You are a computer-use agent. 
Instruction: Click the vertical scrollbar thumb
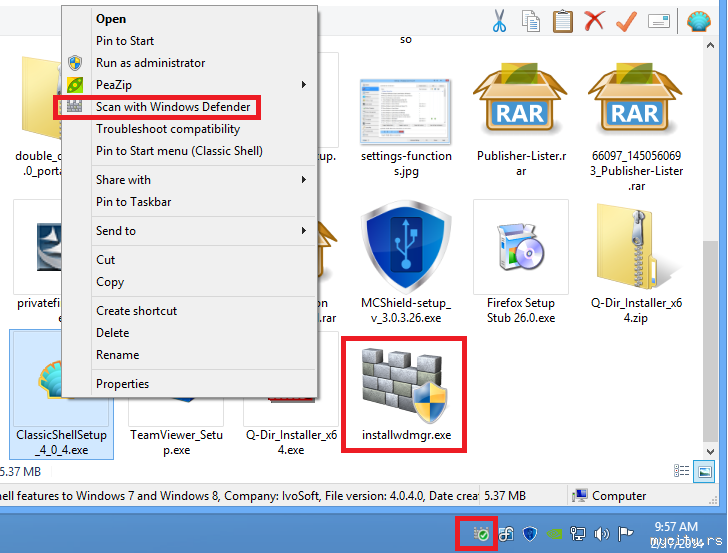click(x=710, y=341)
